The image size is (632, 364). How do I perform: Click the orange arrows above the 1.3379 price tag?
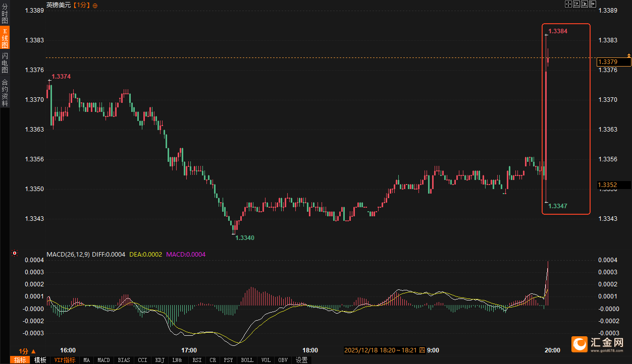[629, 54]
